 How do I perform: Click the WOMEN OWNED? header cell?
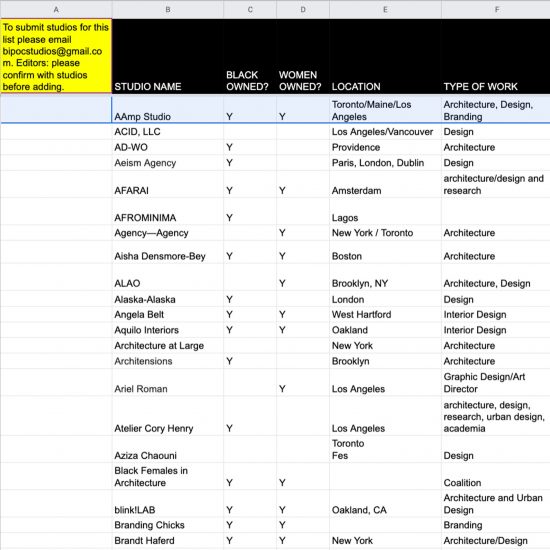click(x=303, y=56)
